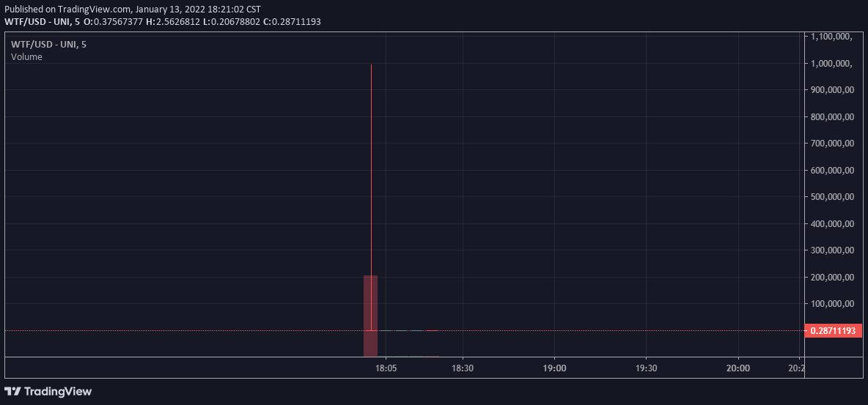This screenshot has height=405, width=868.
Task: Click the 18:30 time axis label
Action: click(463, 368)
